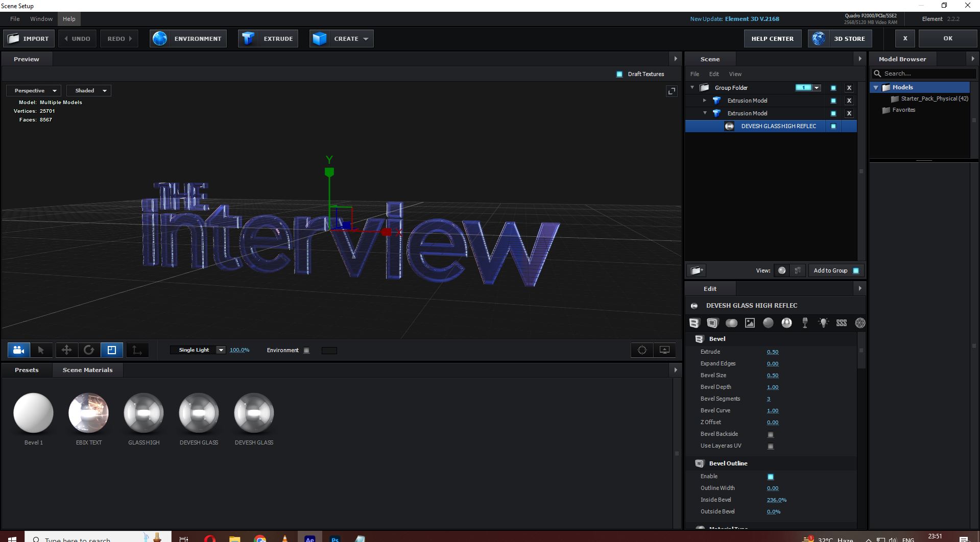Select the arrow selection tool

[x=41, y=350]
